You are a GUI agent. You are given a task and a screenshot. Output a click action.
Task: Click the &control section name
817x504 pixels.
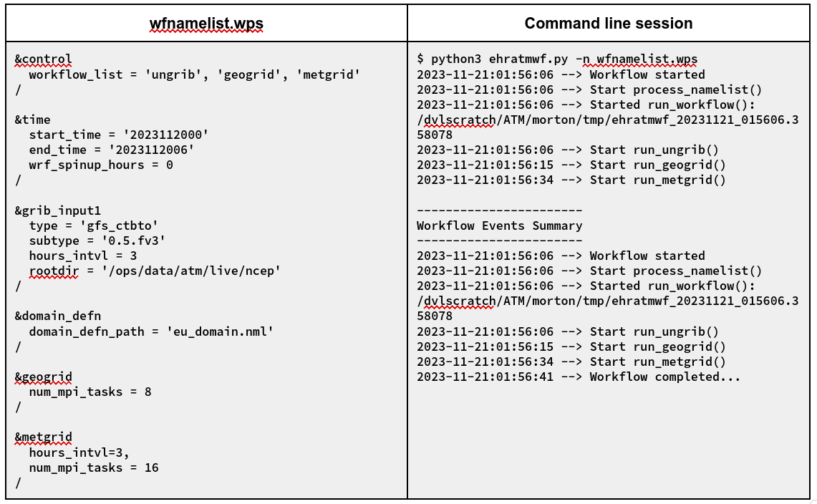coord(44,59)
